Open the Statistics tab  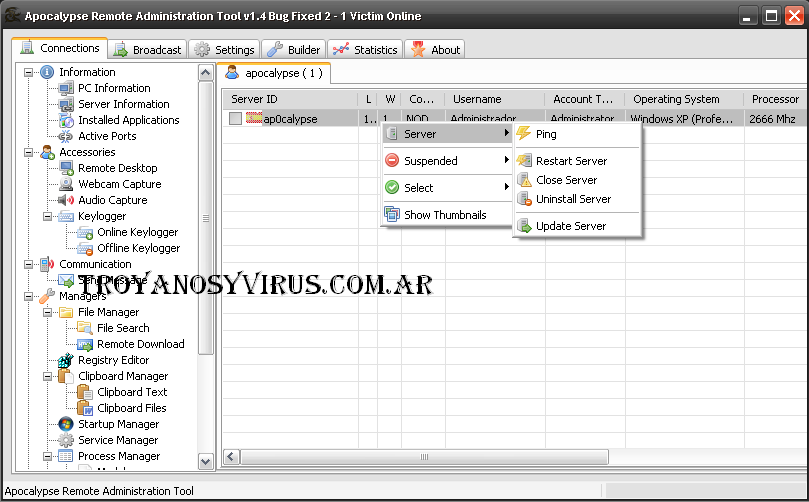(x=365, y=50)
